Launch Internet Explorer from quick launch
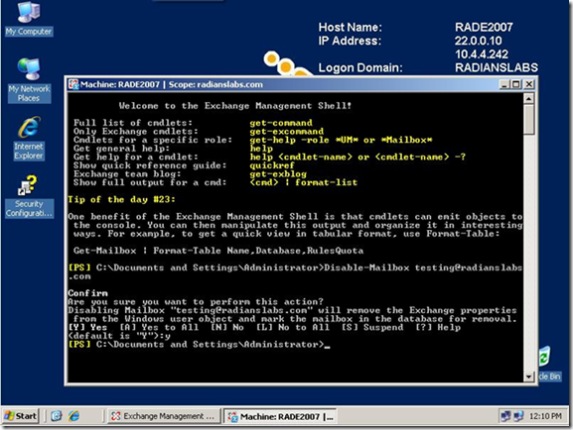This screenshot has height=430, width=573. point(74,416)
